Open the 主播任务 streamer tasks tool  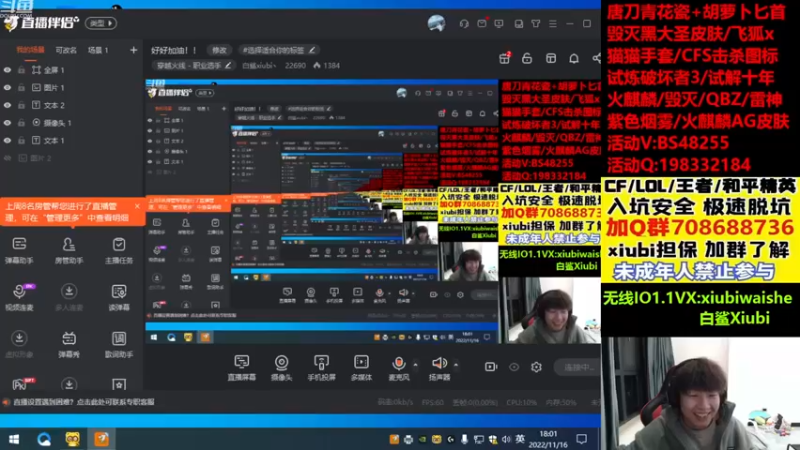point(119,249)
